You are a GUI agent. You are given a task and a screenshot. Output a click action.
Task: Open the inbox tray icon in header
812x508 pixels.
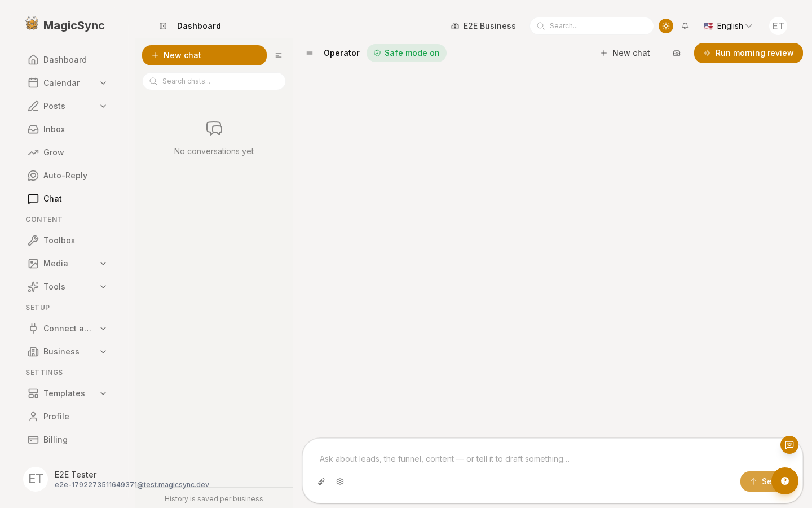pos(677,53)
